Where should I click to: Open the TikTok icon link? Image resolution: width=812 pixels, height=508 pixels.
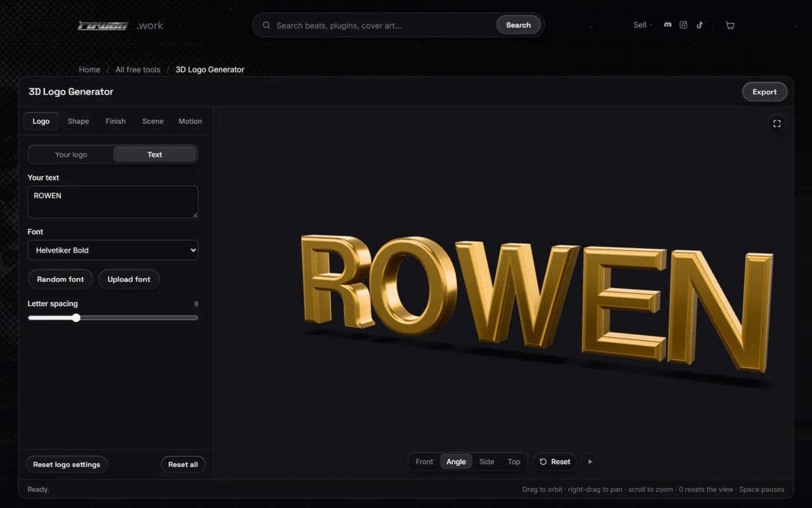700,25
